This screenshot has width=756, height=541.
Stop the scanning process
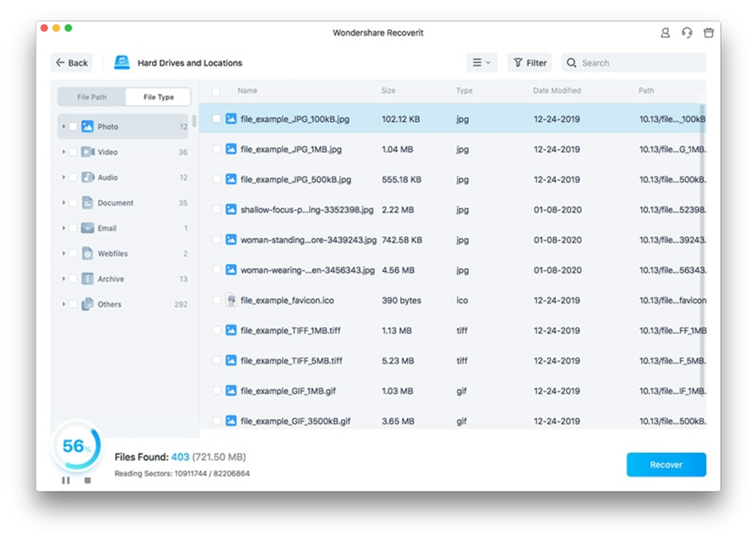pyautogui.click(x=87, y=480)
